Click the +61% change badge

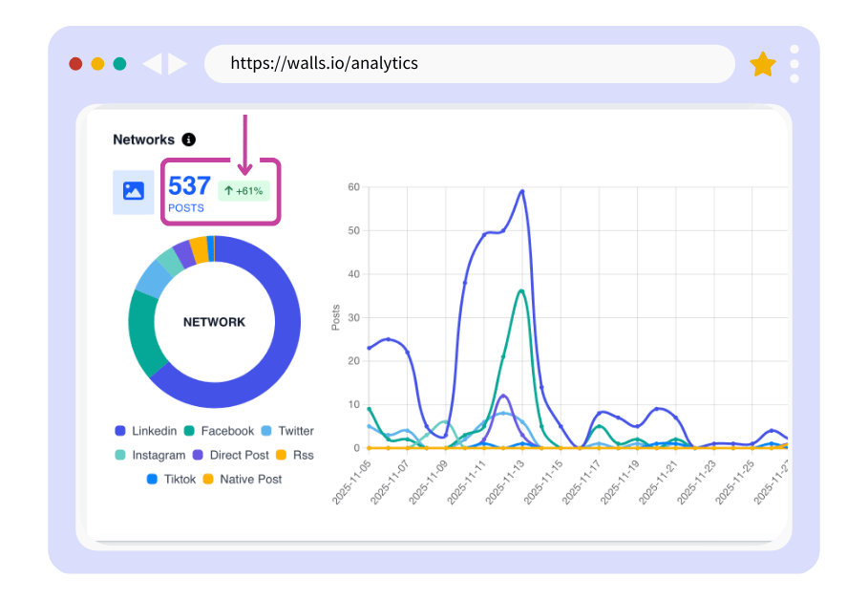click(x=243, y=191)
